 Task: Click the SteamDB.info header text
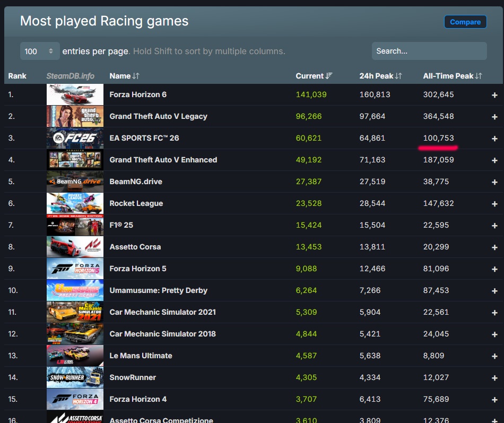(x=70, y=76)
